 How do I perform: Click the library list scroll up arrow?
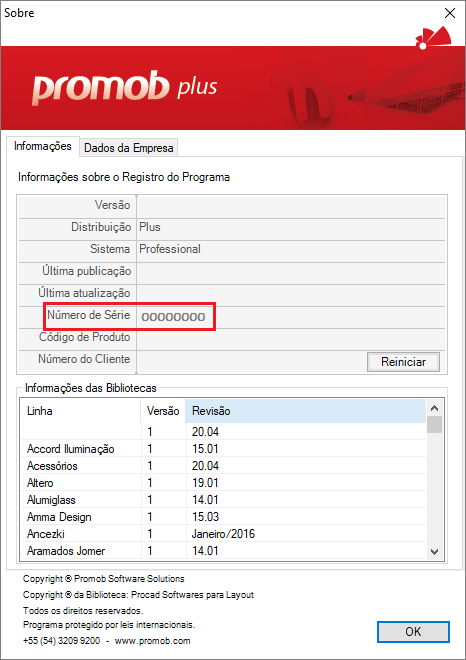pyautogui.click(x=435, y=408)
